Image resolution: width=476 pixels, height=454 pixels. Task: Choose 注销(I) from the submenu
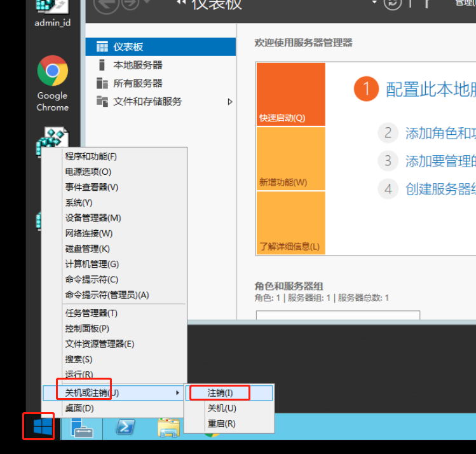221,393
